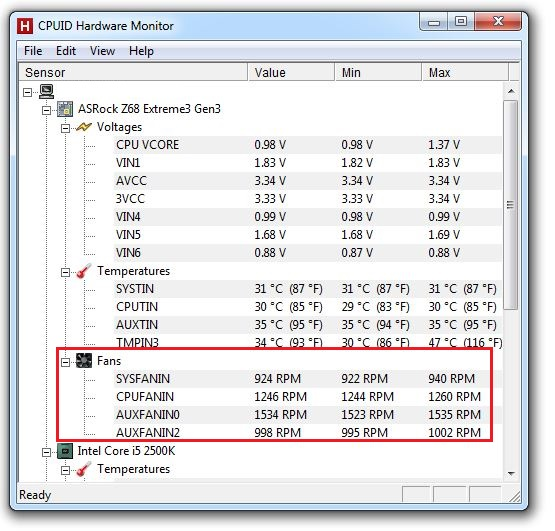Viewport: 555px width, 531px height.
Task: Collapse the motherboard Temperatures section
Action: point(65,272)
